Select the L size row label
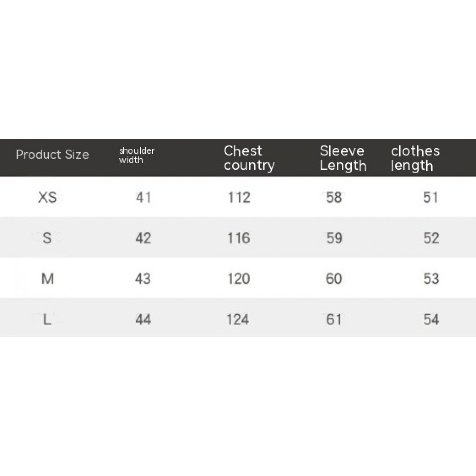Image resolution: width=476 pixels, height=476 pixels. 47,320
